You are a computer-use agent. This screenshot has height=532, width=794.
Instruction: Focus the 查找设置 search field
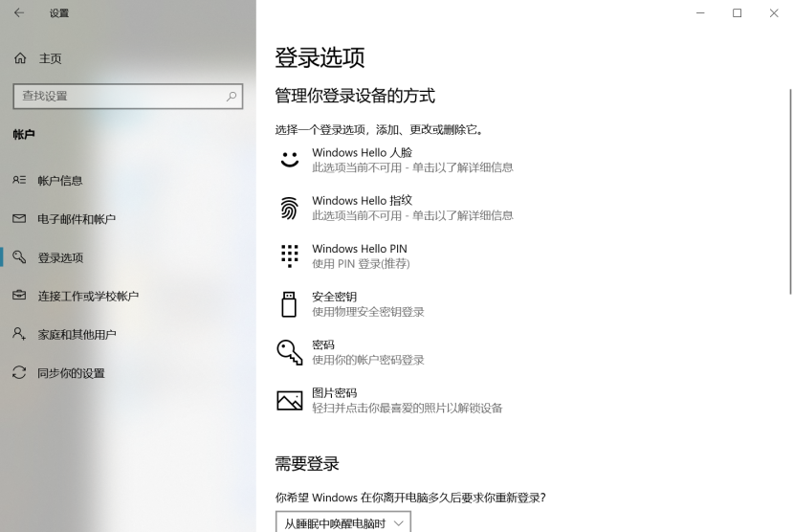128,96
